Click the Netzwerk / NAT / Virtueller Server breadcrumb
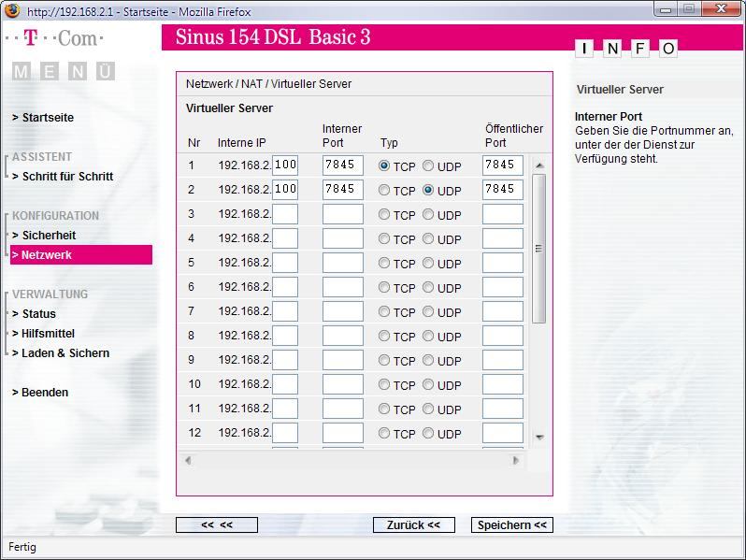 [x=269, y=84]
